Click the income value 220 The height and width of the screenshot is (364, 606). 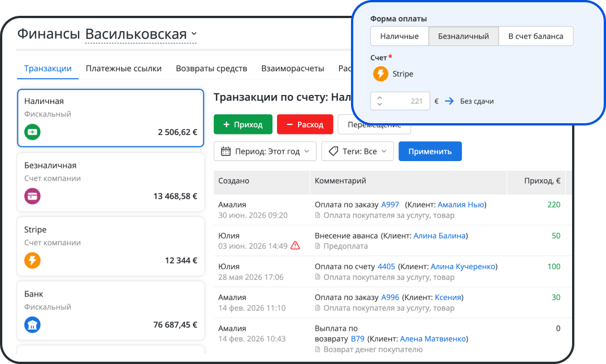click(x=554, y=205)
